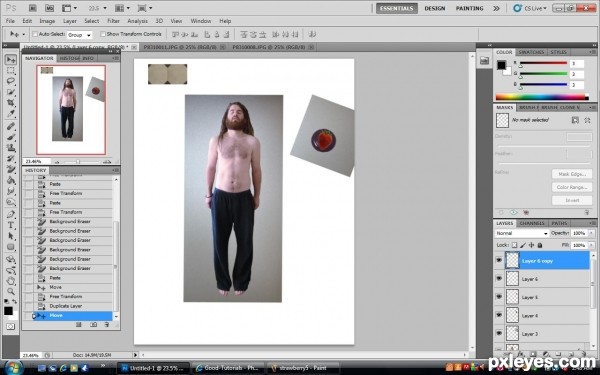Screen dimensions: 600x375
Task: Select the History Brush tool
Action: pyautogui.click(x=11, y=158)
